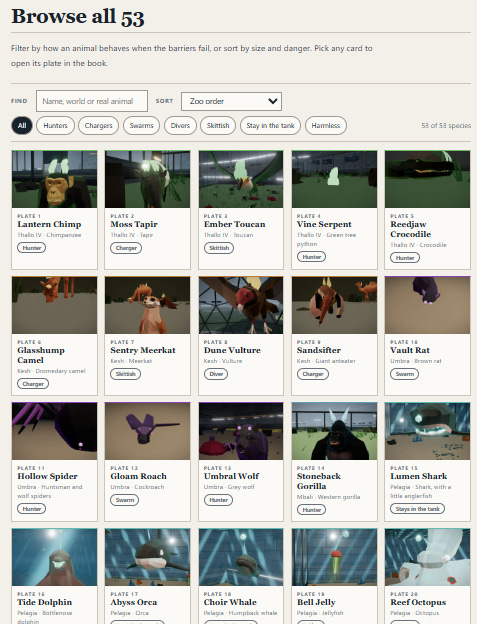Open the Vault Rat thumbnail
The height and width of the screenshot is (624, 477).
(428, 305)
